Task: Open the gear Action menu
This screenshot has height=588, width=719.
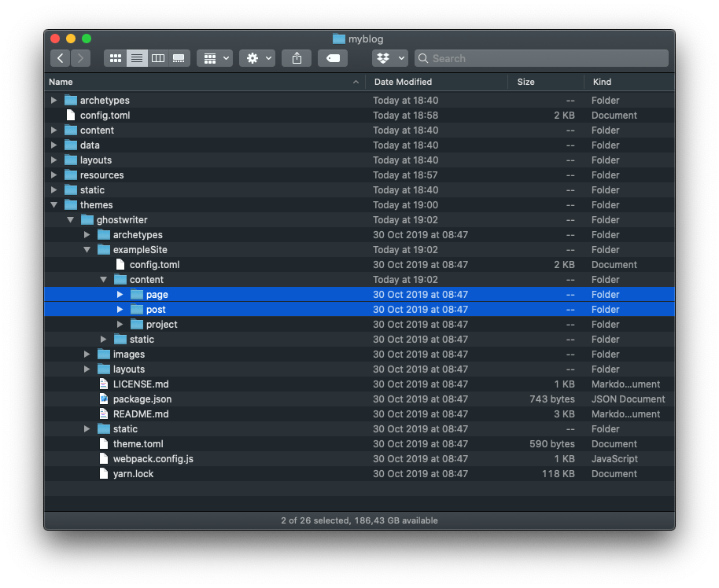Action: pyautogui.click(x=257, y=58)
